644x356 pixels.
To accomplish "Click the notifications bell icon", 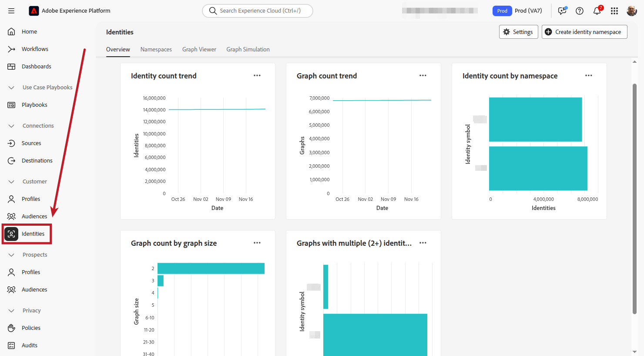I will coord(597,11).
